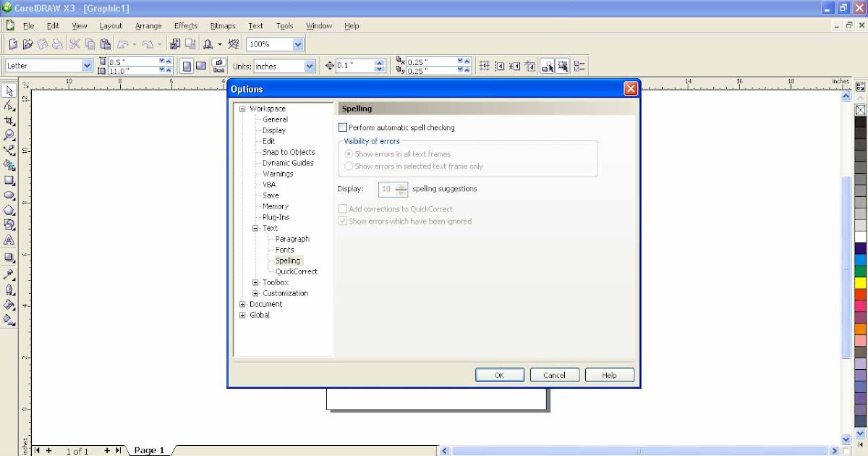
Task: Open the Options dialog icon in property bar
Action: point(579,66)
